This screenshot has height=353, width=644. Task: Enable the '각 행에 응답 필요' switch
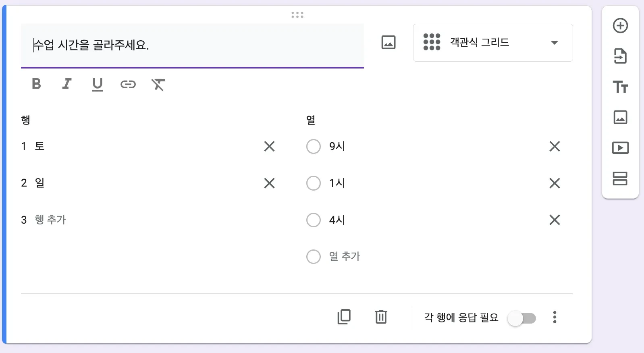(522, 318)
